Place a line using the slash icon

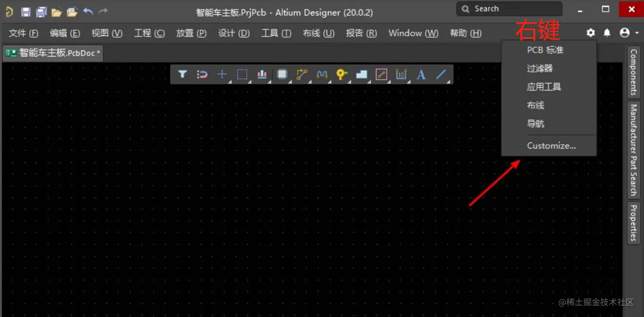click(441, 74)
